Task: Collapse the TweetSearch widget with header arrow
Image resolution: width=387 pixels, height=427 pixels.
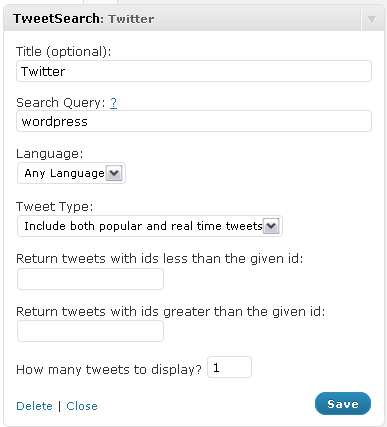Action: (371, 20)
